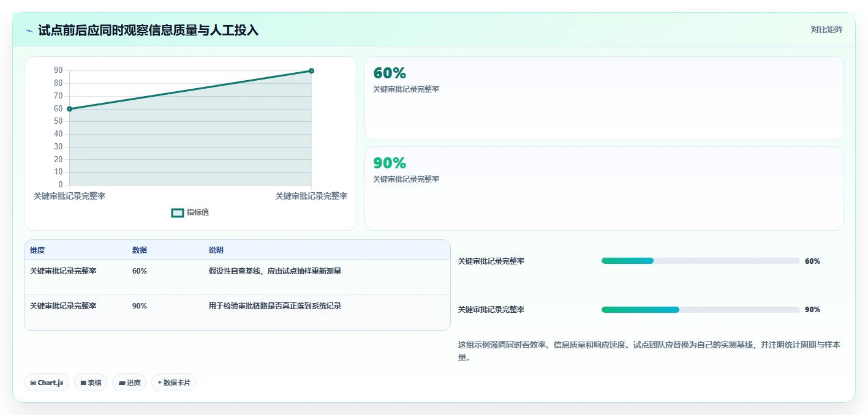This screenshot has height=415, width=868.
Task: Click the 指标值 legend color box
Action: [178, 213]
